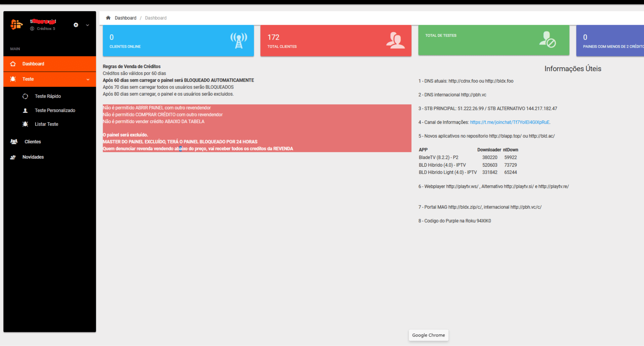The image size is (644, 346).
Task: Click the Teste bug icon in sidebar
Action: (13, 79)
